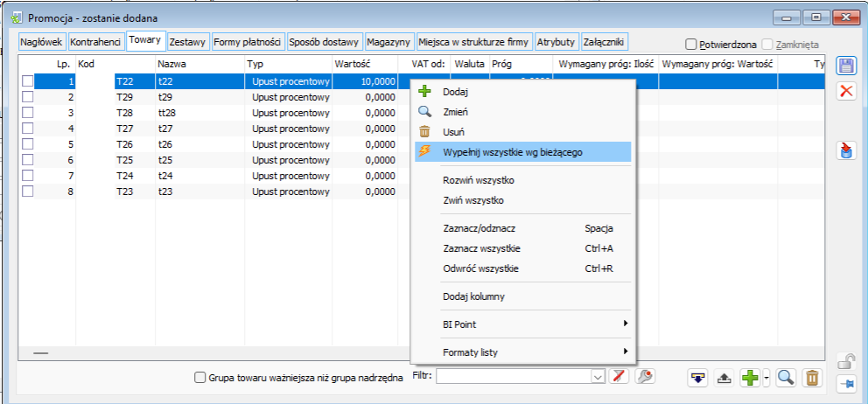Click the magnifier icon beside Zmień
Image resolution: width=868 pixels, height=404 pixels.
pos(424,111)
